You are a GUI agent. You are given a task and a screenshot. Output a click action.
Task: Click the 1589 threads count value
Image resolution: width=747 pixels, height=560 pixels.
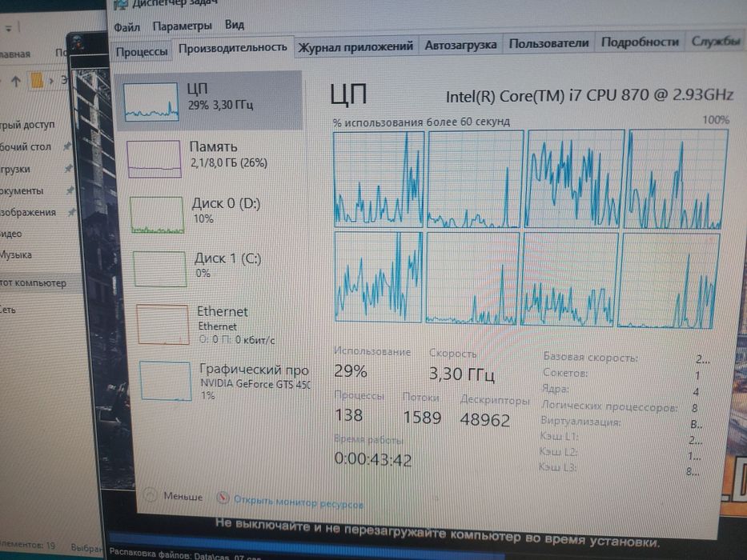(422, 418)
